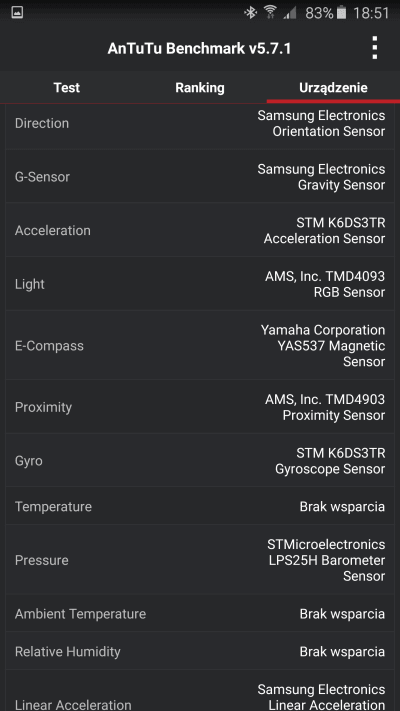Screen dimensions: 400x711
Task: Select the Gyro row
Action: pyautogui.click(x=200, y=460)
